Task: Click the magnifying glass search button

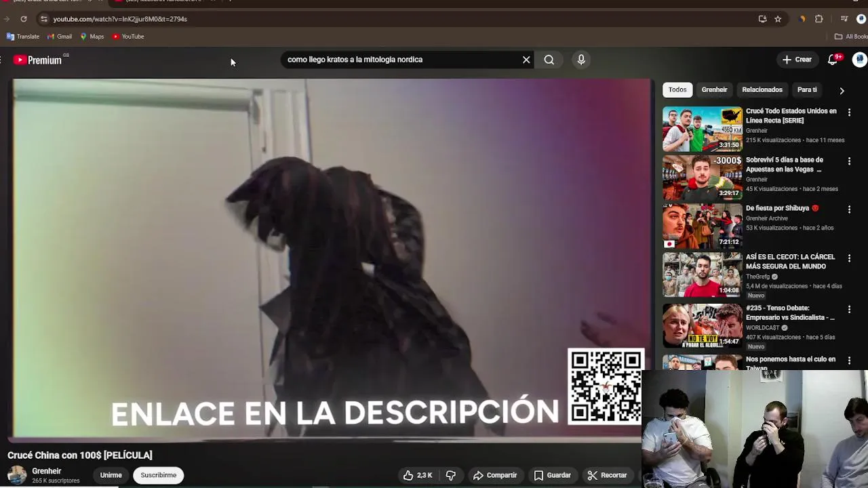Action: [549, 60]
